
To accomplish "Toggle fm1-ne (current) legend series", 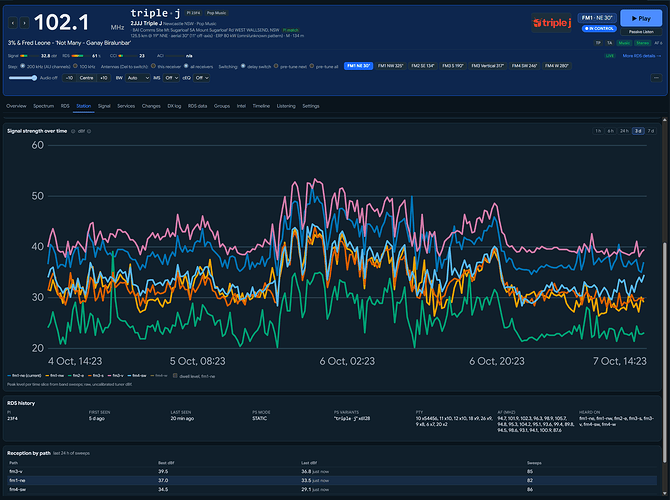I will (x=24, y=376).
